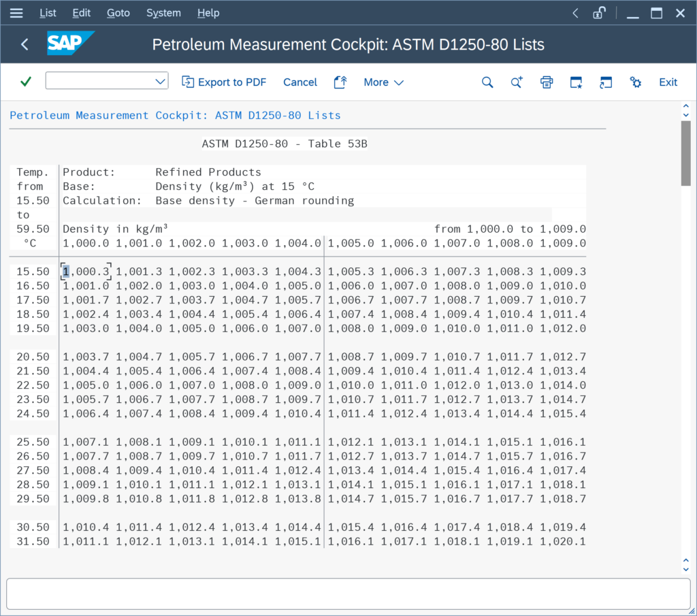Click column header 1,005.0
Viewport: 697px width, 616px height.
point(351,243)
